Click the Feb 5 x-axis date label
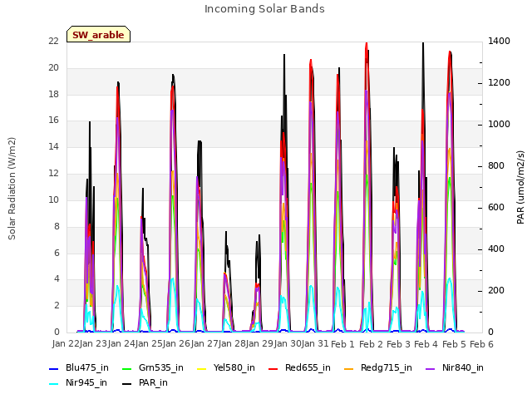 (x=454, y=344)
